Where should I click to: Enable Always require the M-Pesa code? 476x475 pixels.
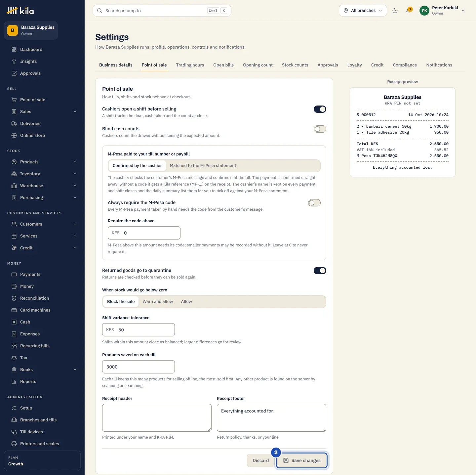tap(314, 203)
